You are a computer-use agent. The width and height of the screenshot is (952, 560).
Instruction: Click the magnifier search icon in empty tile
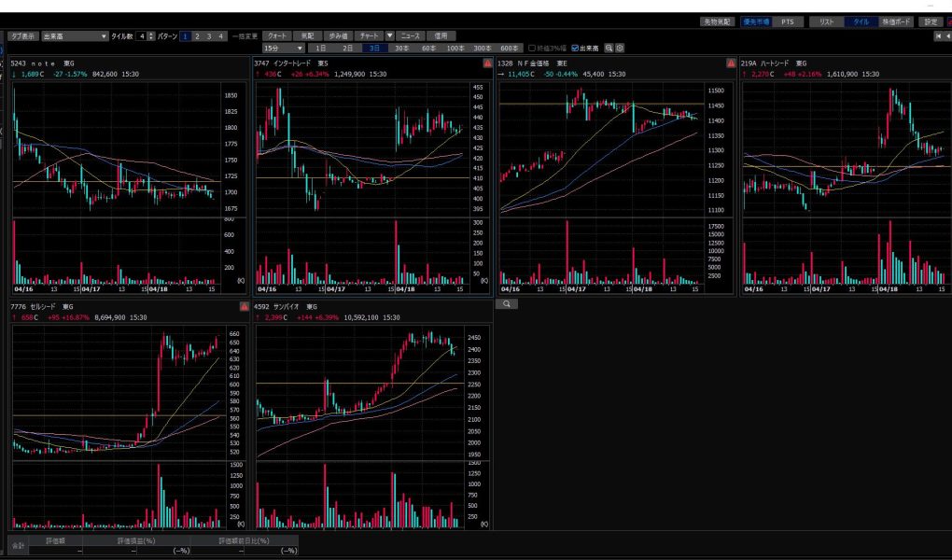pyautogui.click(x=506, y=304)
